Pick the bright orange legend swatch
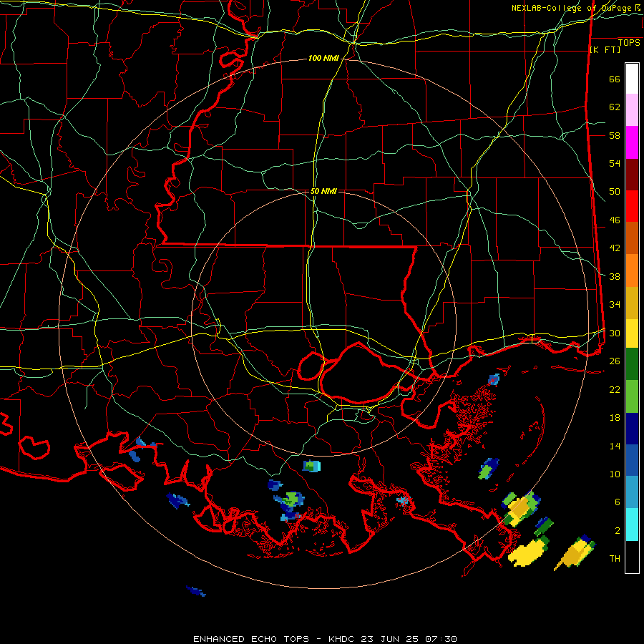 pos(632,270)
